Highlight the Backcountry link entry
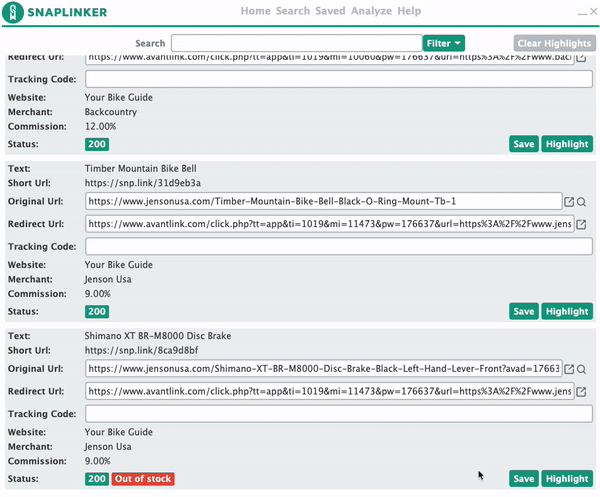 pos(567,144)
